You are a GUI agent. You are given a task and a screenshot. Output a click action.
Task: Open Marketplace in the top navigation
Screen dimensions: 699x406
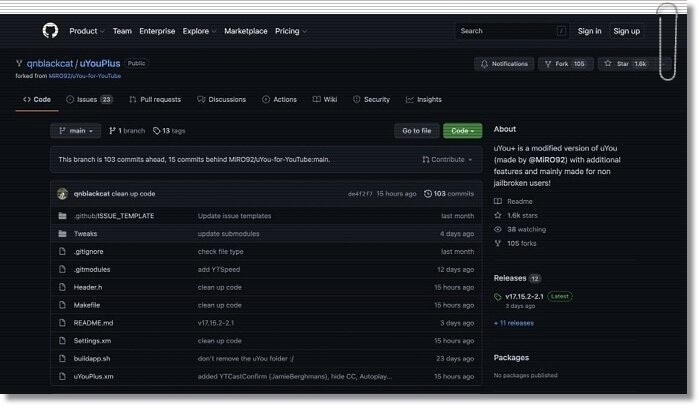point(246,31)
